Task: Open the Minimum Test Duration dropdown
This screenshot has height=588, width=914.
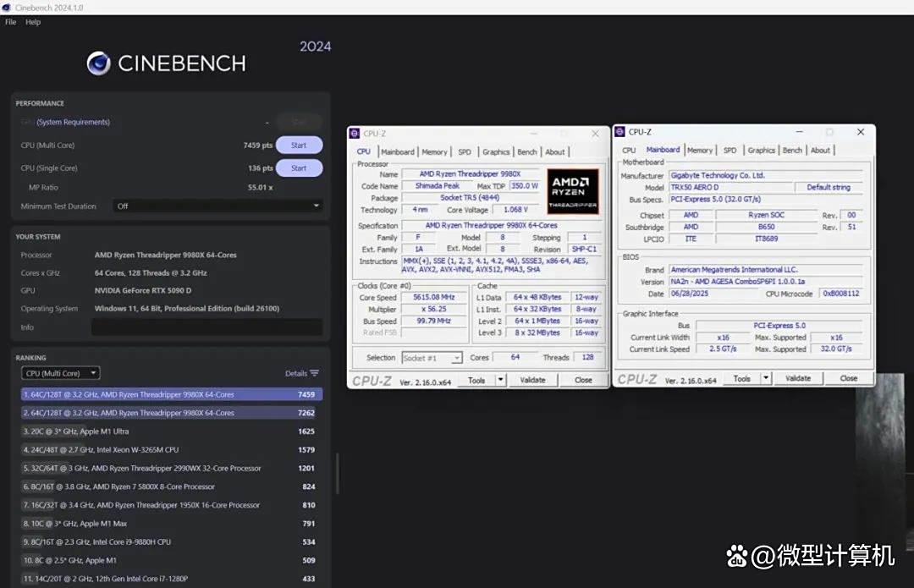Action: (217, 206)
